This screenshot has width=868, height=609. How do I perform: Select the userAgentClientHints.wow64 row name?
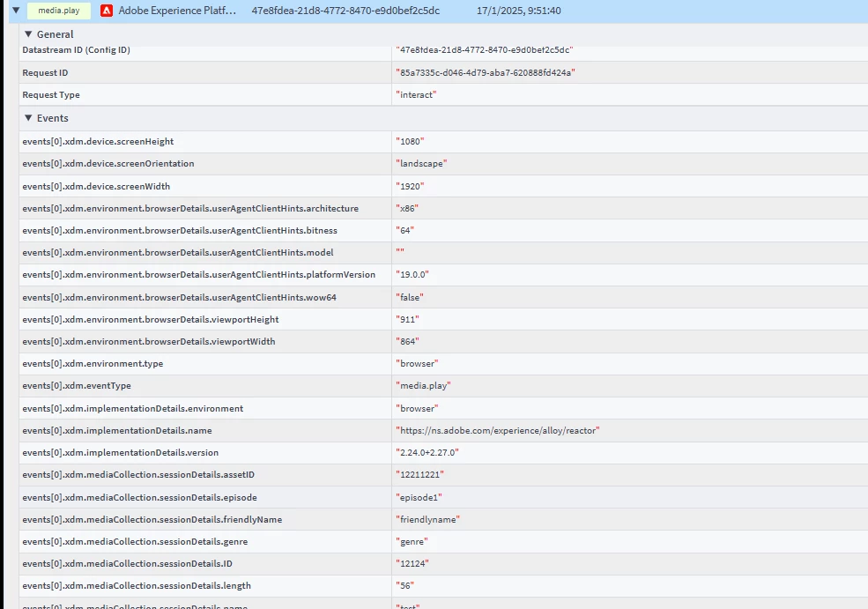click(x=180, y=297)
